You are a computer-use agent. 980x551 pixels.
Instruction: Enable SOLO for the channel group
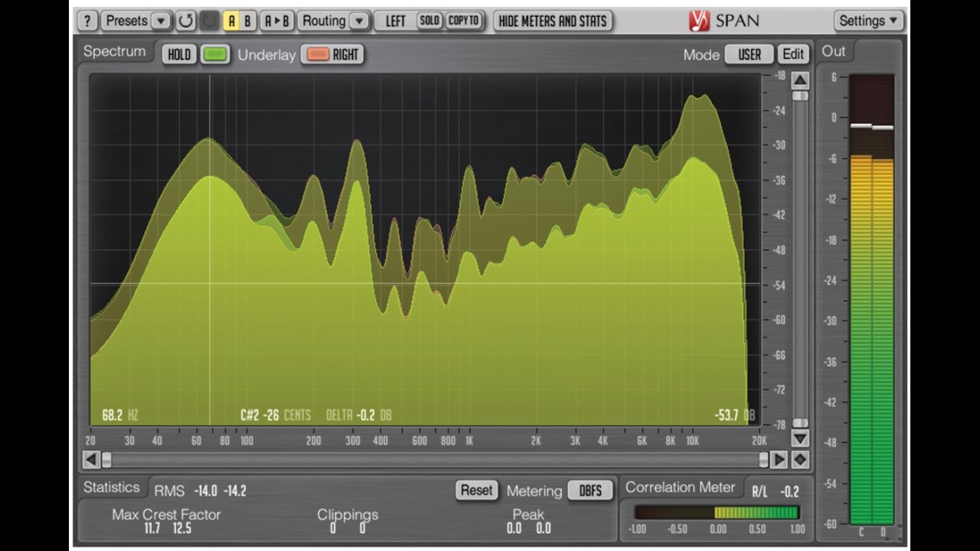tap(430, 21)
